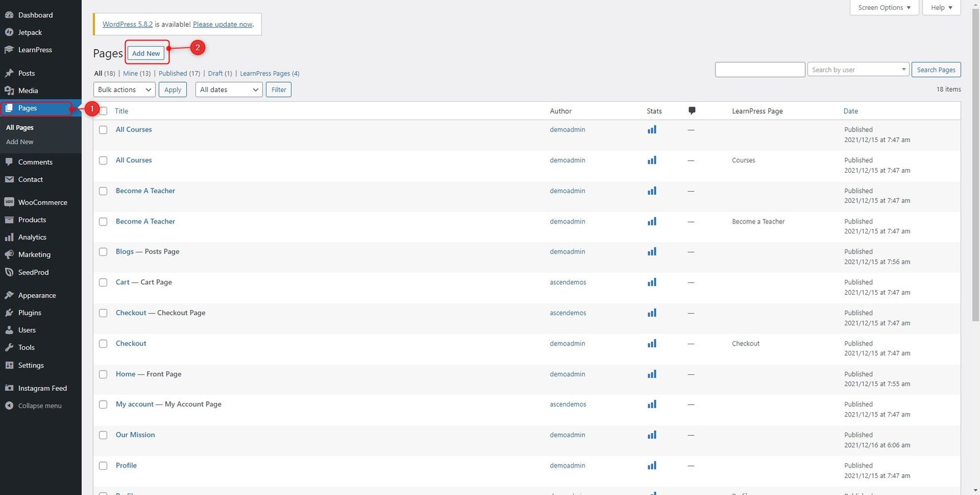Screen dimensions: 980x495
Task: Open stats icon for Home Front Page
Action: (652, 374)
